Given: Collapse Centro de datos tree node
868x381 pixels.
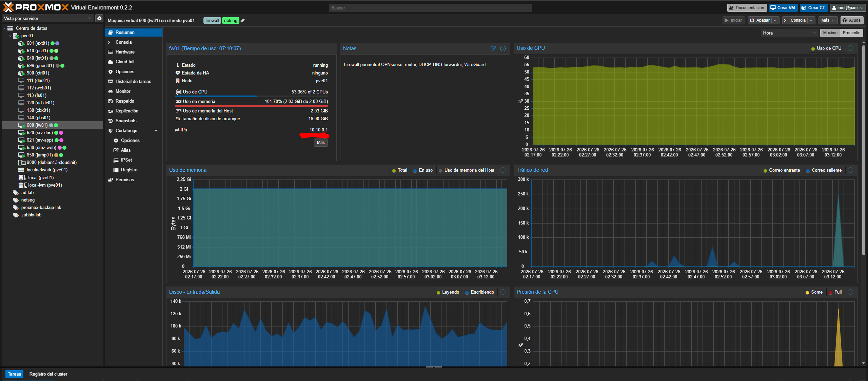Looking at the screenshot, I should click(x=5, y=28).
